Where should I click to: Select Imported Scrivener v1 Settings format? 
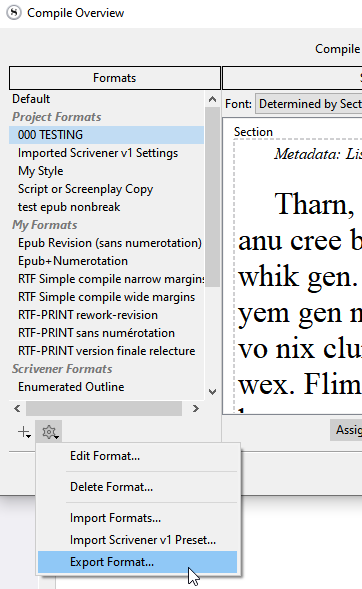click(x=106, y=153)
